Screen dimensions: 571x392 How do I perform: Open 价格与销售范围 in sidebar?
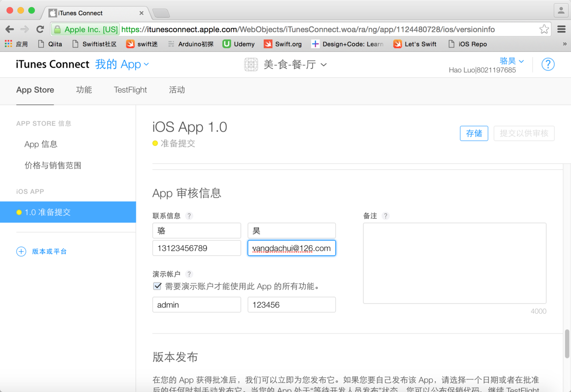[53, 165]
